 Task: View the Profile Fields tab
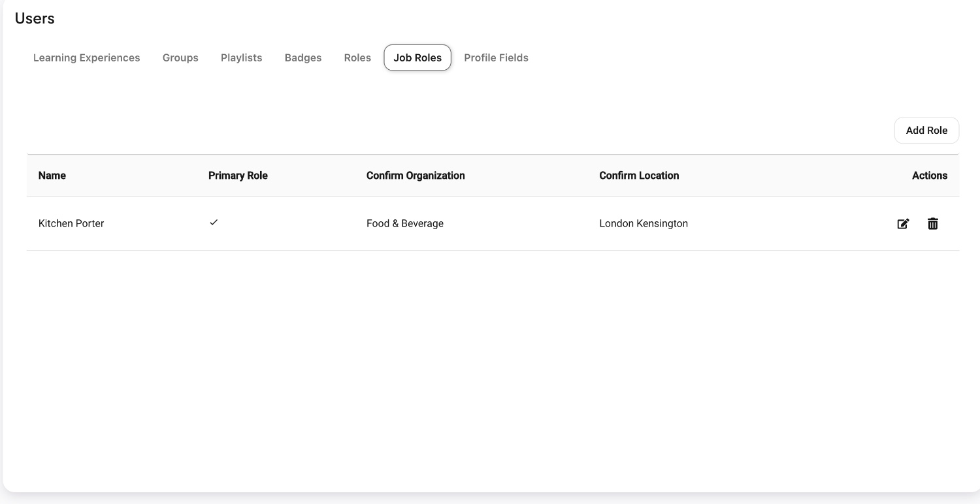click(497, 57)
